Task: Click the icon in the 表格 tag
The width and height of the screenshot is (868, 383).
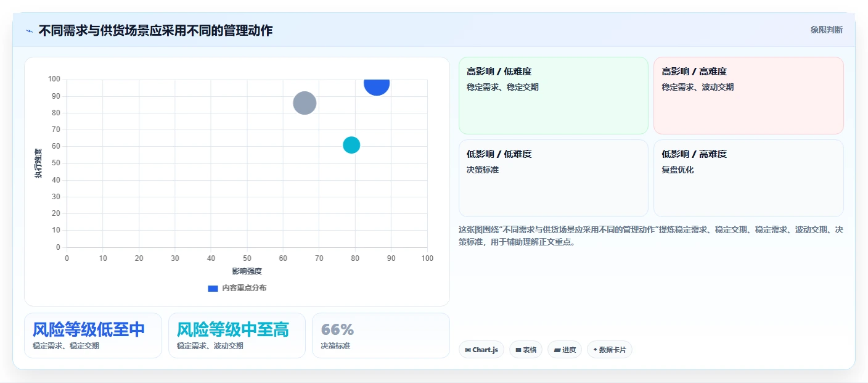Action: click(518, 350)
